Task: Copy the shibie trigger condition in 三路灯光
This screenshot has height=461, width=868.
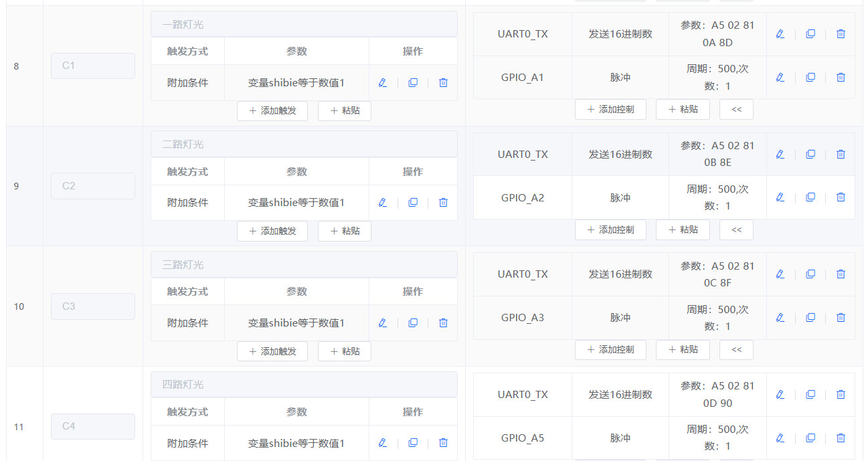Action: pyautogui.click(x=412, y=322)
